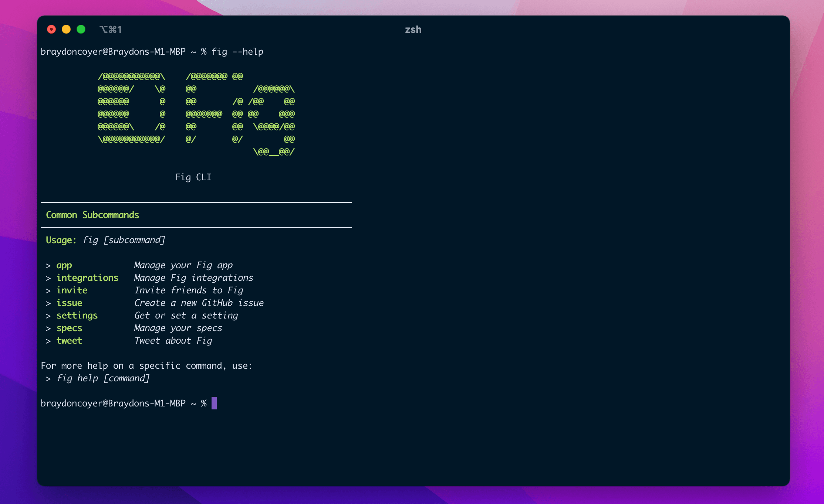Click 'Get or set a setting' description
824x504 pixels.
coord(186,316)
